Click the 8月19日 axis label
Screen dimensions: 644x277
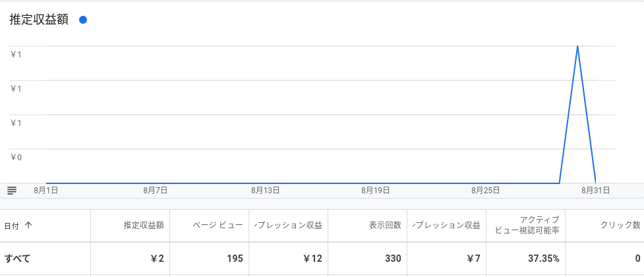(x=376, y=191)
